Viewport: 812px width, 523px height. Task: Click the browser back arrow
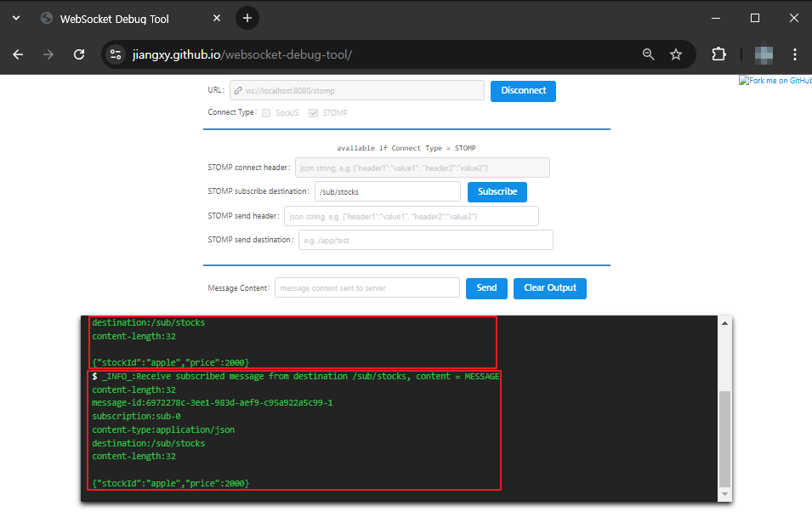[x=18, y=54]
